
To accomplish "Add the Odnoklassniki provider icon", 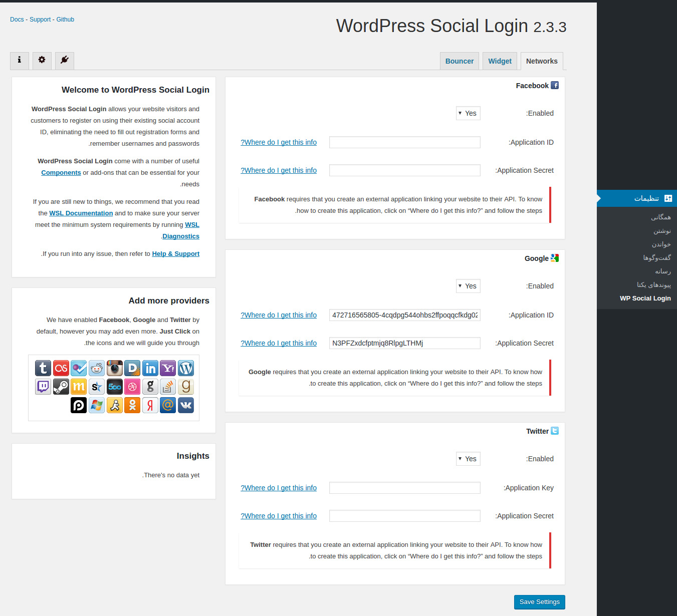I will tap(132, 405).
